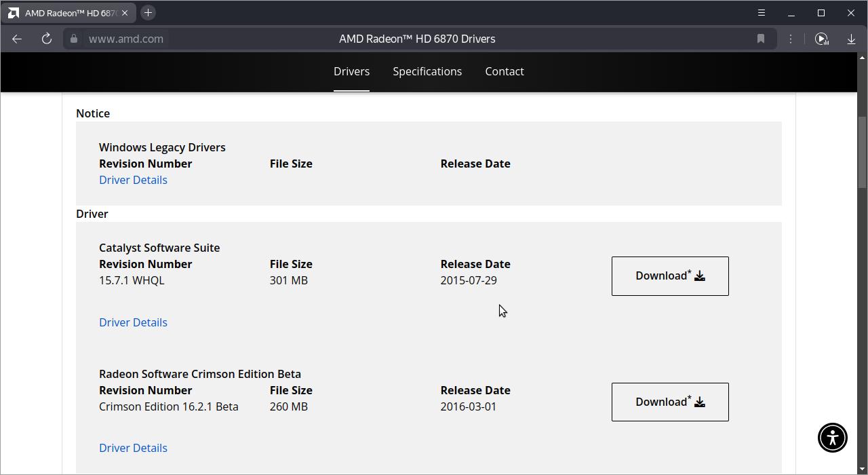
Task: Select the Drivers tab
Action: 351,71
